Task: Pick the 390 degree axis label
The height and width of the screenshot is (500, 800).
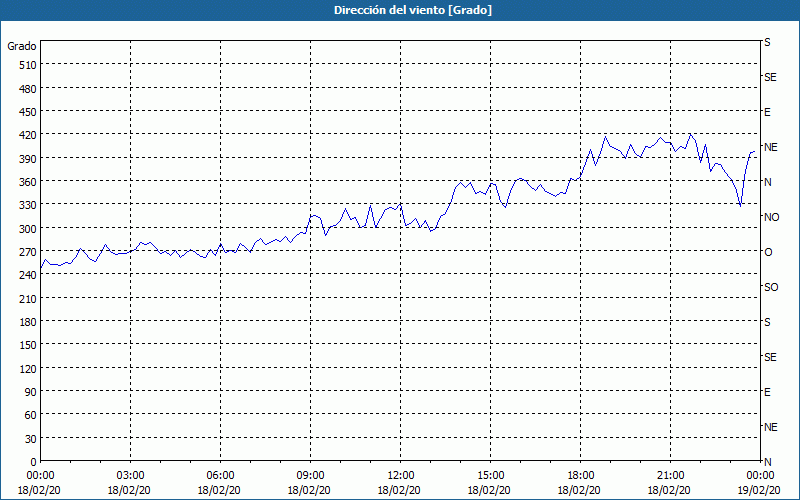Action: click(x=28, y=159)
